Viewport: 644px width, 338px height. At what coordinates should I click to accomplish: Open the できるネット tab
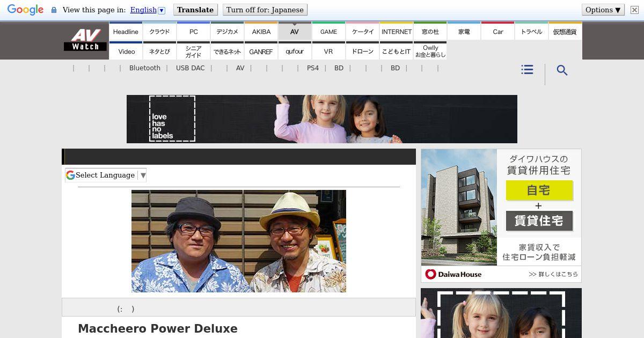227,51
